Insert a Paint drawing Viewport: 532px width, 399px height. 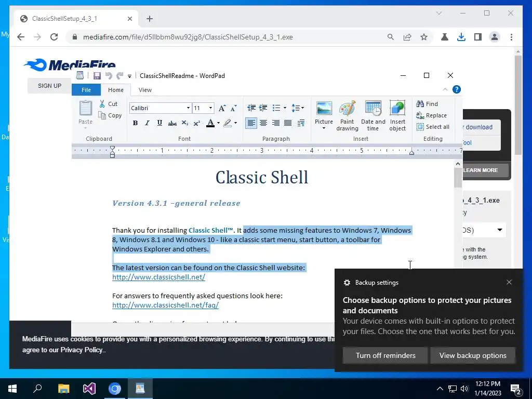click(x=347, y=115)
